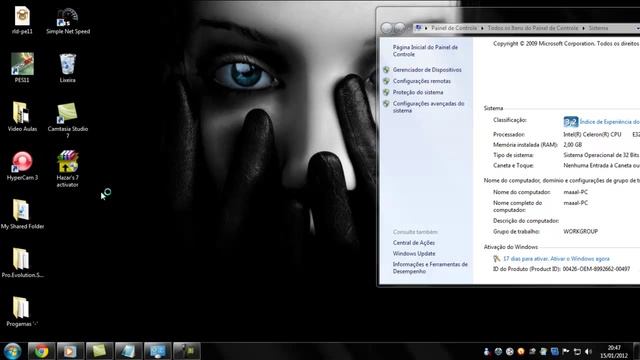Click Todos os Itens do Painel breadcrumb
This screenshot has height=360, width=640.
click(x=533, y=28)
